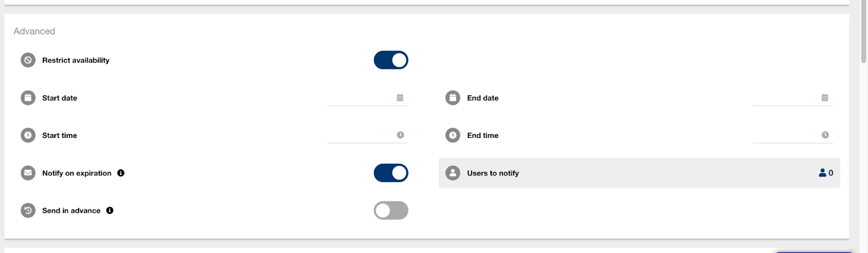This screenshot has height=253, width=868.
Task: Click the Start date input field
Action: (x=361, y=98)
